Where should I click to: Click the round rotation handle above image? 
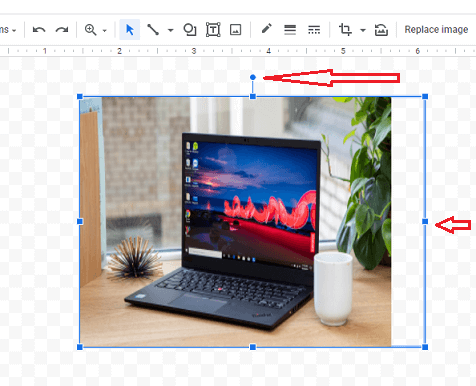coord(253,77)
